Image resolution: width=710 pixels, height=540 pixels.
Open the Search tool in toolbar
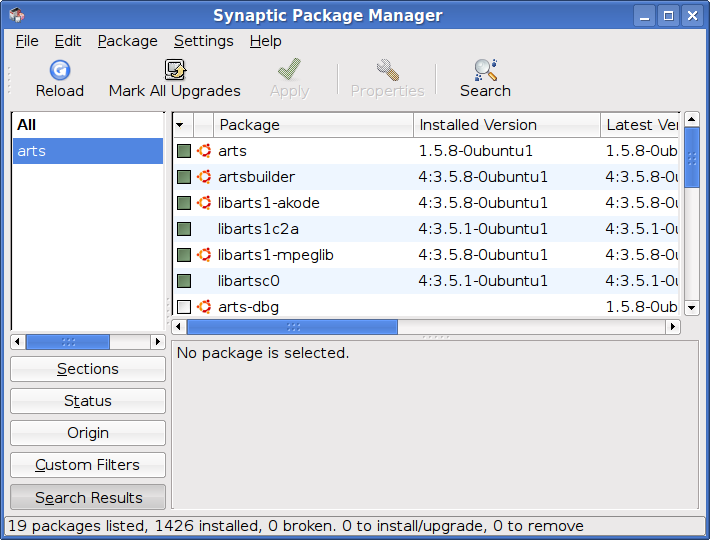click(x=485, y=70)
